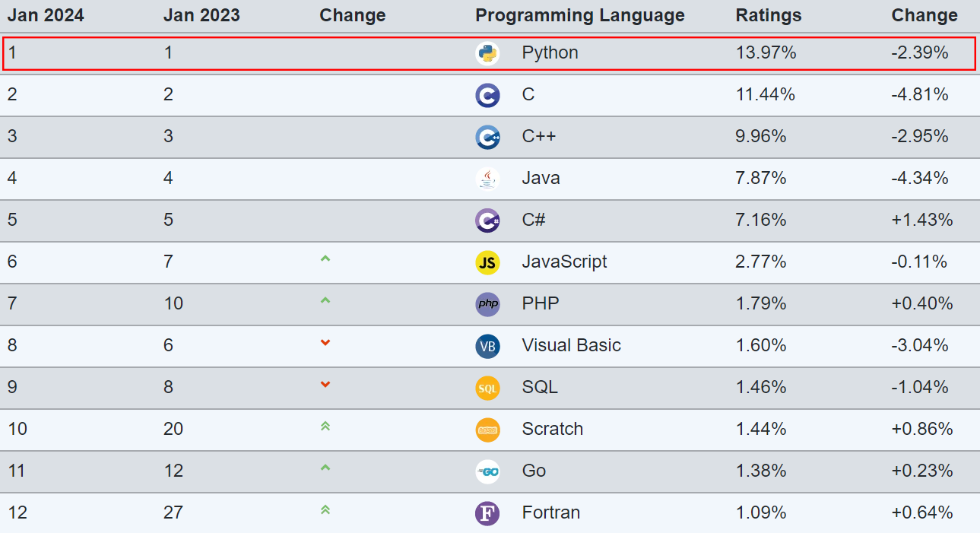Screen dimensions: 980x533
Task: Click the green up arrow in Go row
Action: tap(325, 468)
